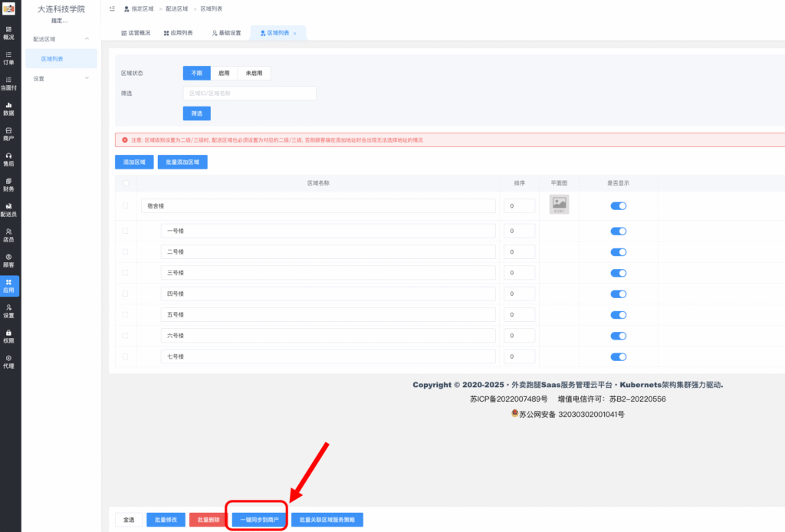The image size is (785, 532).
Task: Tick the select-all checkbox in table header
Action: 126,183
